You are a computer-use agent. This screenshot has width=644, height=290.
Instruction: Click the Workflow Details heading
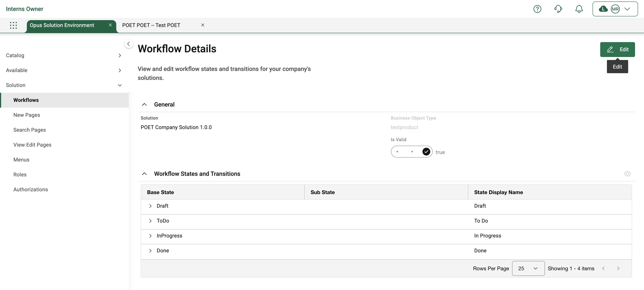(177, 49)
